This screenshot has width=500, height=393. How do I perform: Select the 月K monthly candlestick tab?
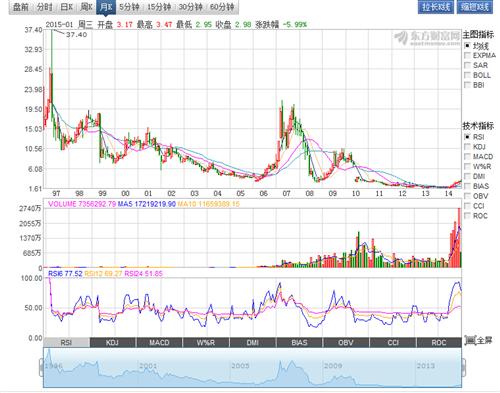(x=106, y=7)
